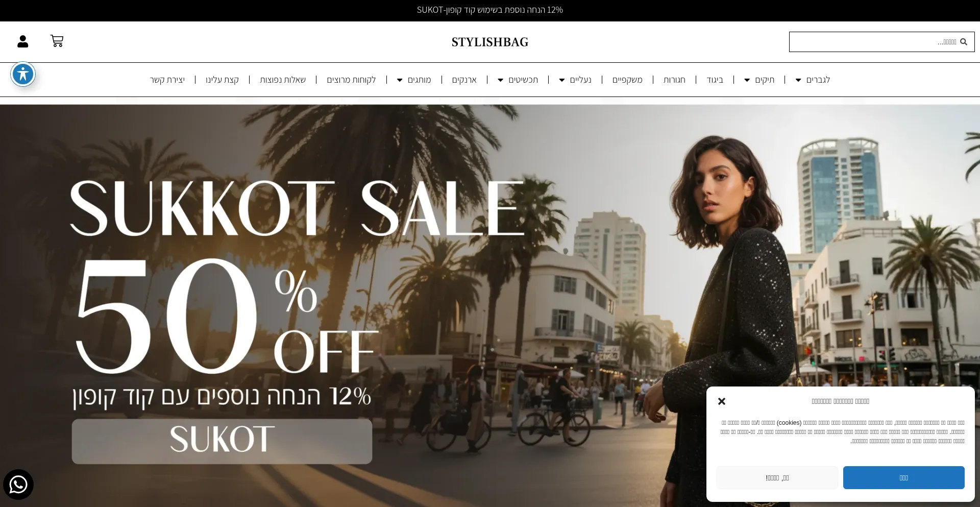Open the user account icon
Image resolution: width=980 pixels, height=507 pixels.
point(22,41)
